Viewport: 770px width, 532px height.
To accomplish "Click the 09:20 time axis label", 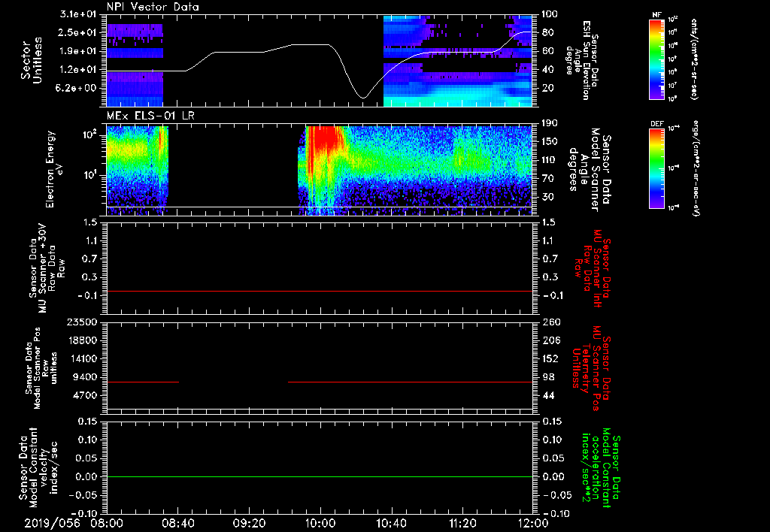I will (249, 523).
